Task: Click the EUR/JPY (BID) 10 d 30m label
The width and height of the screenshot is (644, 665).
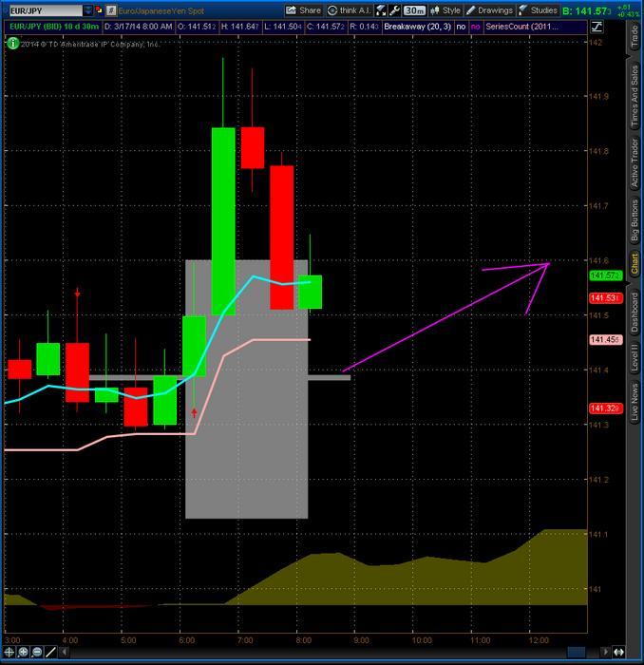Action: click(x=54, y=27)
